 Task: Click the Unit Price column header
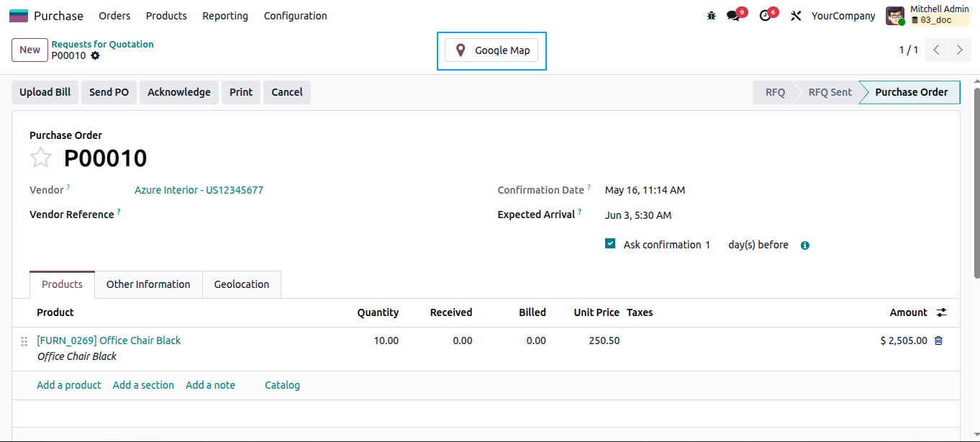click(596, 312)
